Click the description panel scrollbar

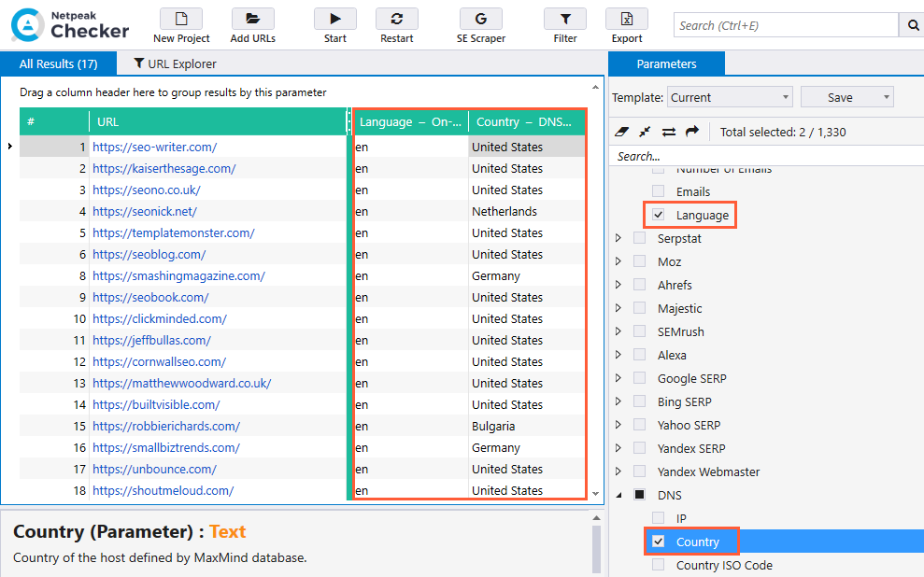[596, 549]
